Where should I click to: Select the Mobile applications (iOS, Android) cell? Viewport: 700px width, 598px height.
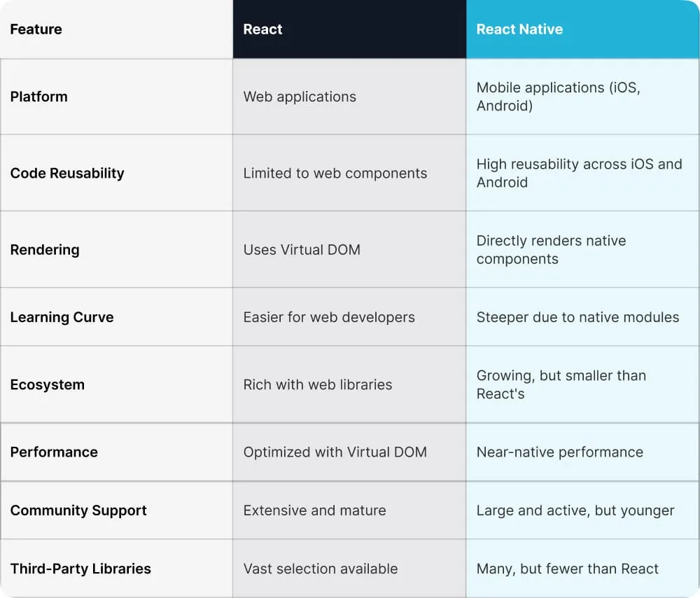pyautogui.click(x=558, y=97)
